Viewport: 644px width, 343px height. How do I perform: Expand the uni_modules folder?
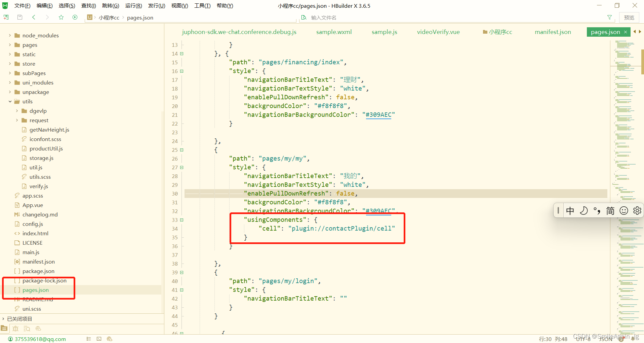click(x=10, y=82)
